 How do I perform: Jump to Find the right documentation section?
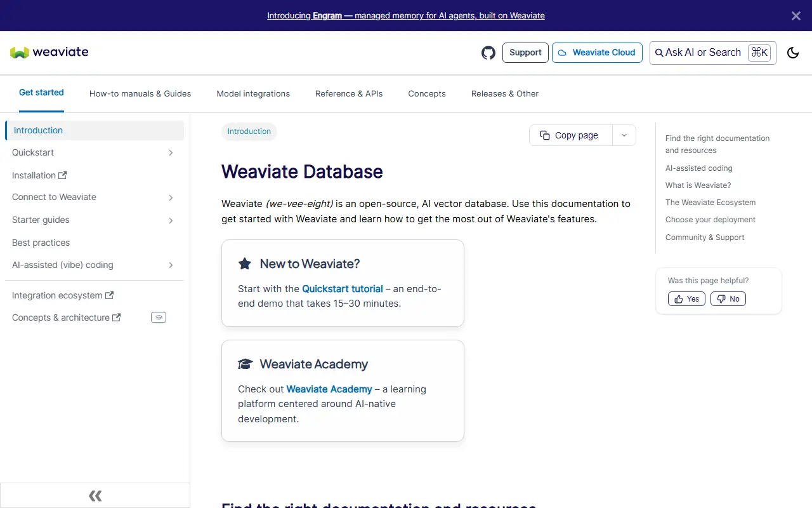pyautogui.click(x=717, y=144)
